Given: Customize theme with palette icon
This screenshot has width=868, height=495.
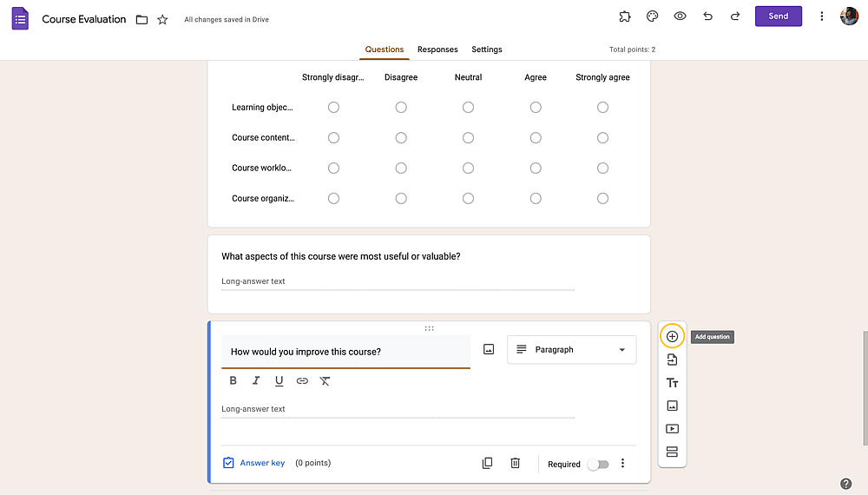Looking at the screenshot, I should tap(653, 16).
